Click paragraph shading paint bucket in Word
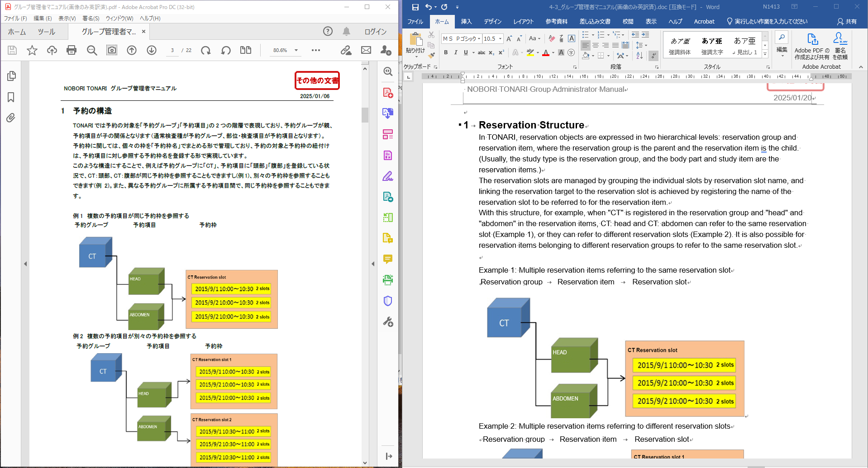 coord(586,55)
